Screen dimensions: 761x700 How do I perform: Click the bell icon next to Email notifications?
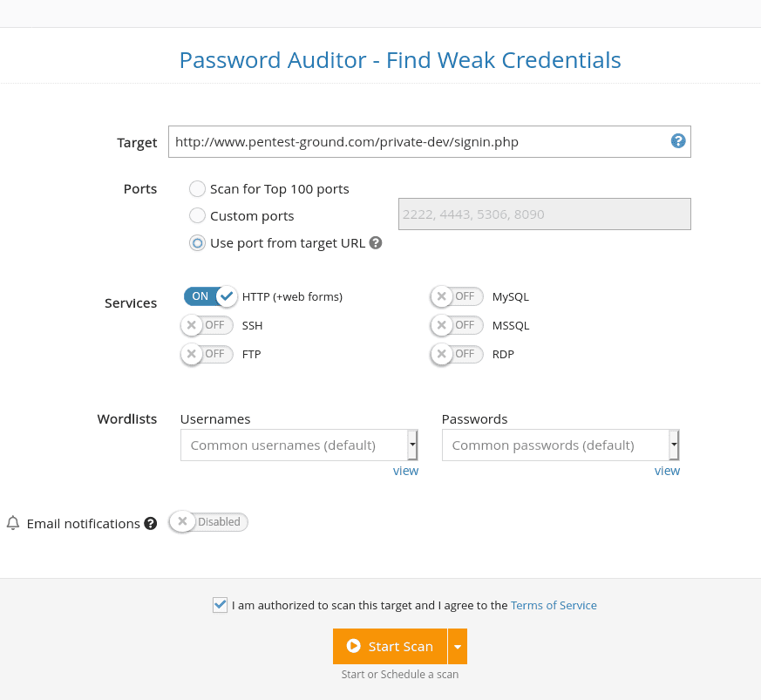coord(12,522)
